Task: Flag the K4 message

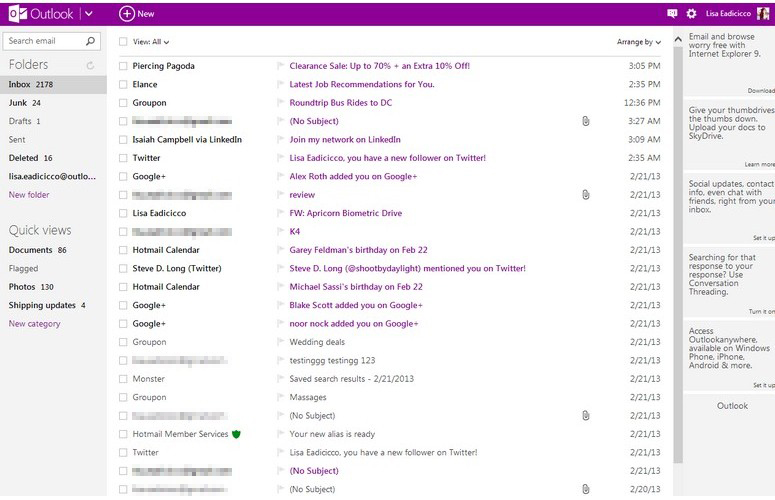Action: pyautogui.click(x=280, y=232)
